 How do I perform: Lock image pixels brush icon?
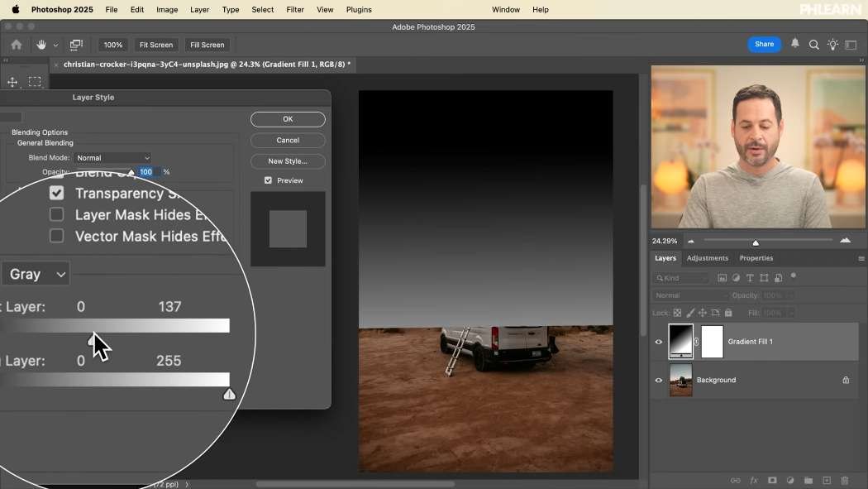tap(690, 313)
